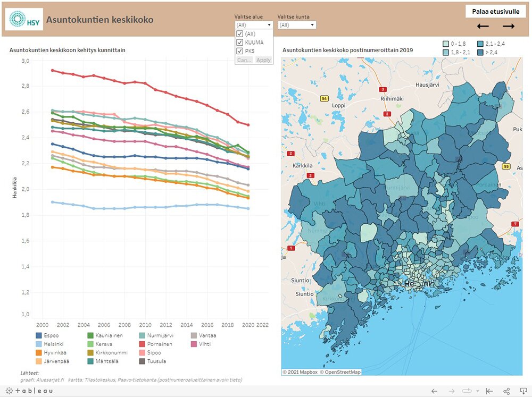This screenshot has height=397, width=532.
Task: Click the > 2,4 map legend swatch
Action: click(480, 52)
